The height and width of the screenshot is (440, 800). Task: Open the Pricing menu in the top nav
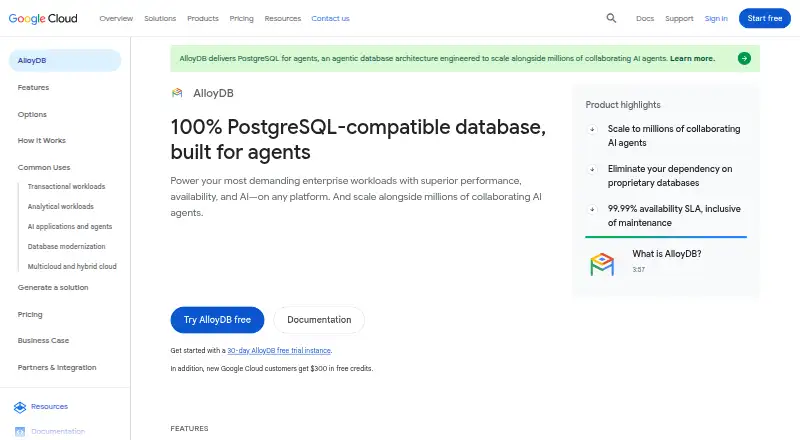[x=241, y=18]
